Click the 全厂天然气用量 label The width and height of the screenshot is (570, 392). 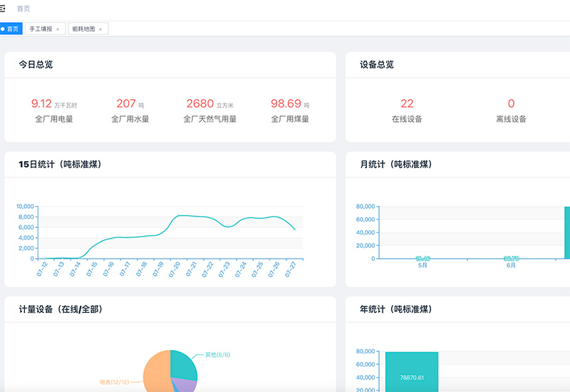coord(209,119)
